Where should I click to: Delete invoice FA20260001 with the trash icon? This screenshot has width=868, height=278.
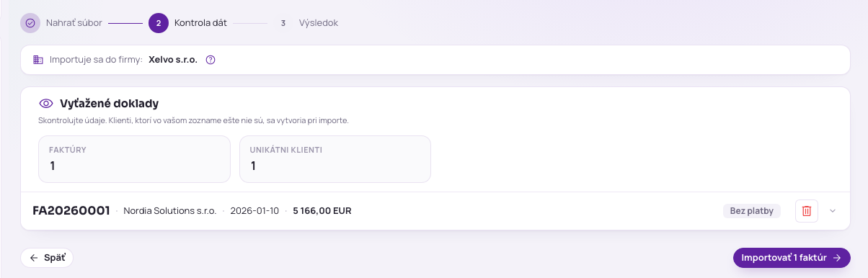tap(807, 211)
